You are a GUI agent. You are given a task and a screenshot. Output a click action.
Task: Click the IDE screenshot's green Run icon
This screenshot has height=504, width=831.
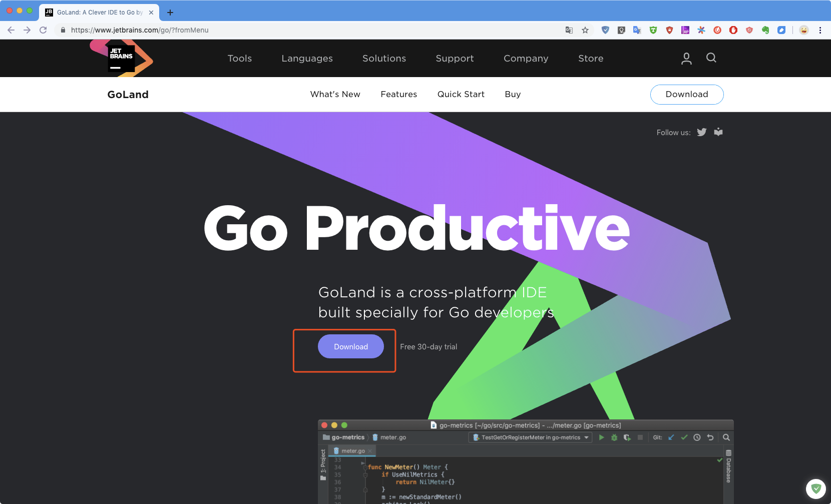(601, 437)
